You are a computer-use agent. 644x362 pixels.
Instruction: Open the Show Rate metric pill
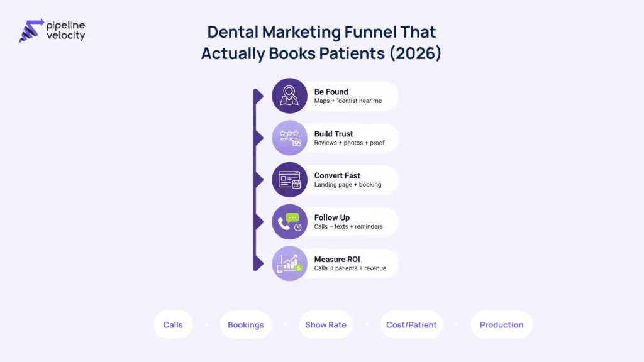[x=326, y=324]
